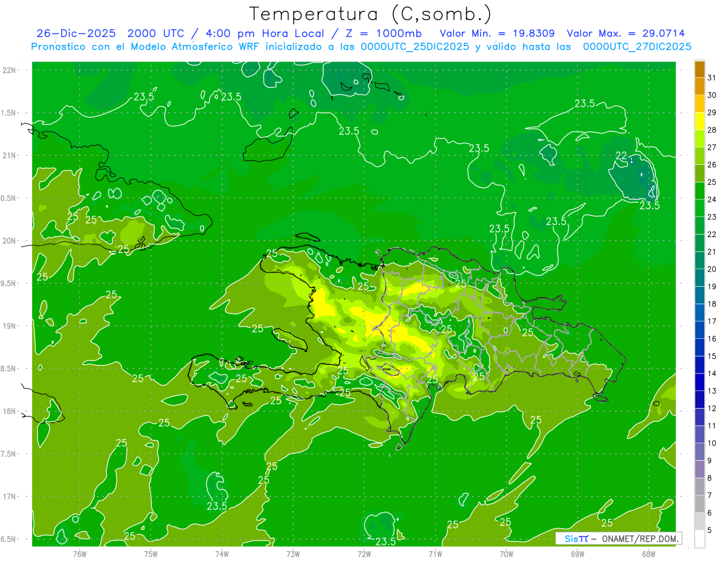Pick the gray legend swatch between 6 and 7
This screenshot has height=562, width=728.
point(699,504)
